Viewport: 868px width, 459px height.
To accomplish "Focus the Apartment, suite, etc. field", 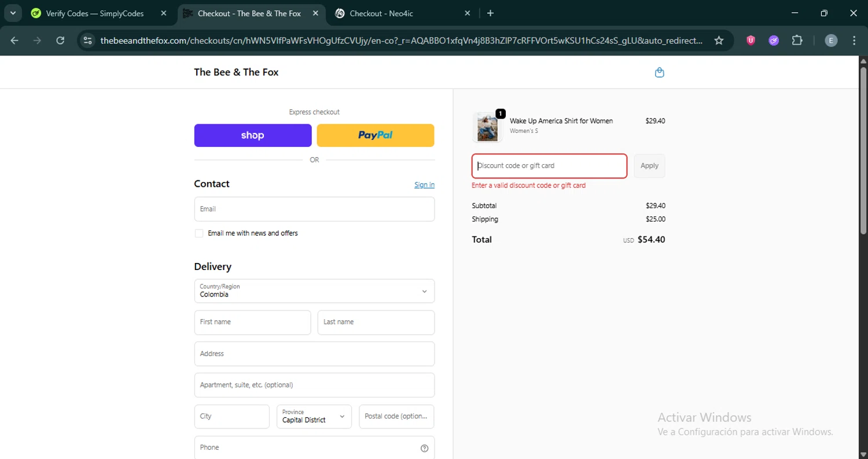I will [x=314, y=385].
